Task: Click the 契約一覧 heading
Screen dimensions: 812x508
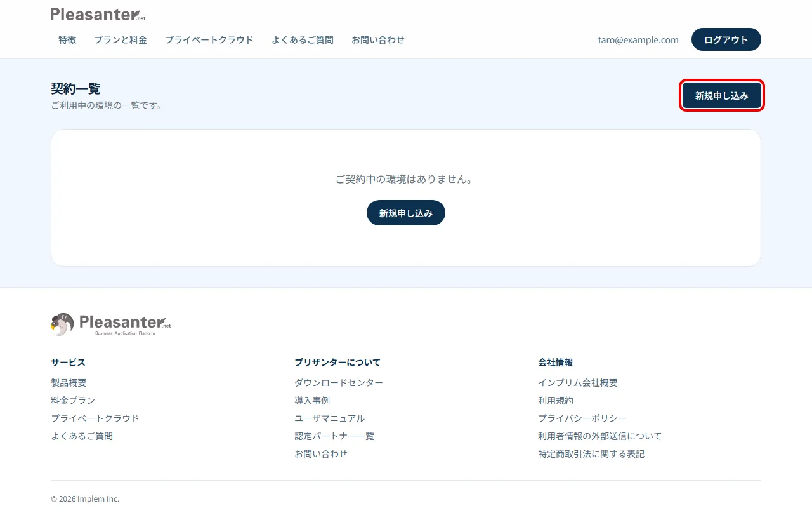Action: tap(75, 89)
